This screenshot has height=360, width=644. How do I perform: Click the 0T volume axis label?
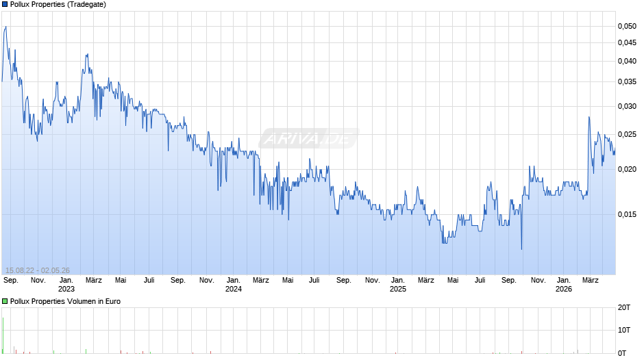(622, 353)
